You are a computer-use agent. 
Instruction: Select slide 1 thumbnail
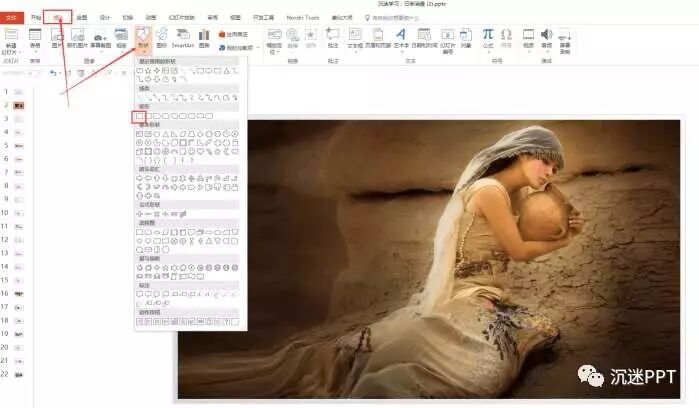[19, 92]
